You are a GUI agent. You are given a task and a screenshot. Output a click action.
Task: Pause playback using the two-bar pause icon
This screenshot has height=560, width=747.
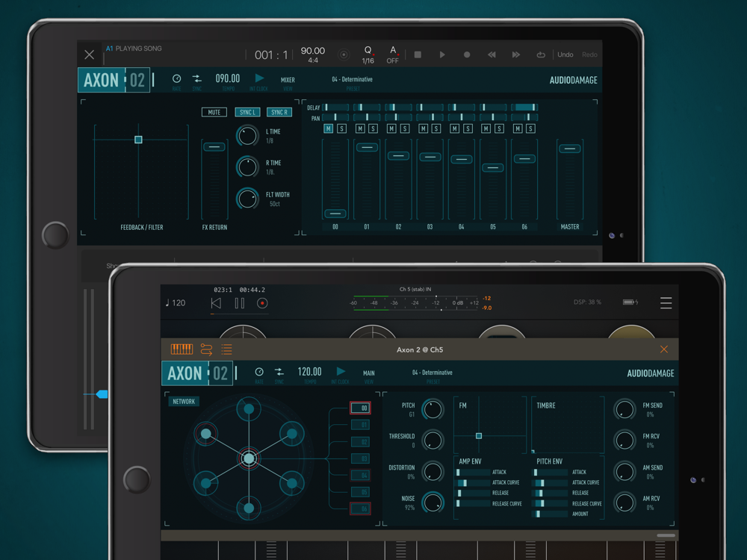point(240,303)
